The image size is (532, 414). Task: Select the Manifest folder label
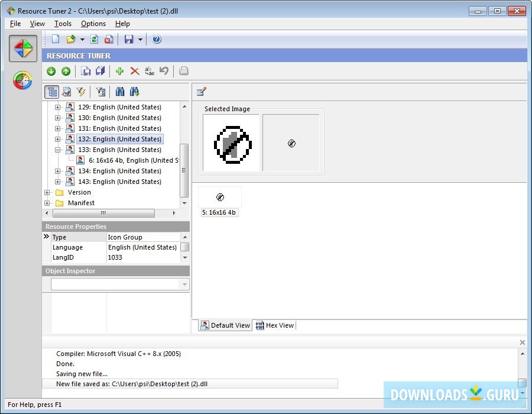point(81,203)
